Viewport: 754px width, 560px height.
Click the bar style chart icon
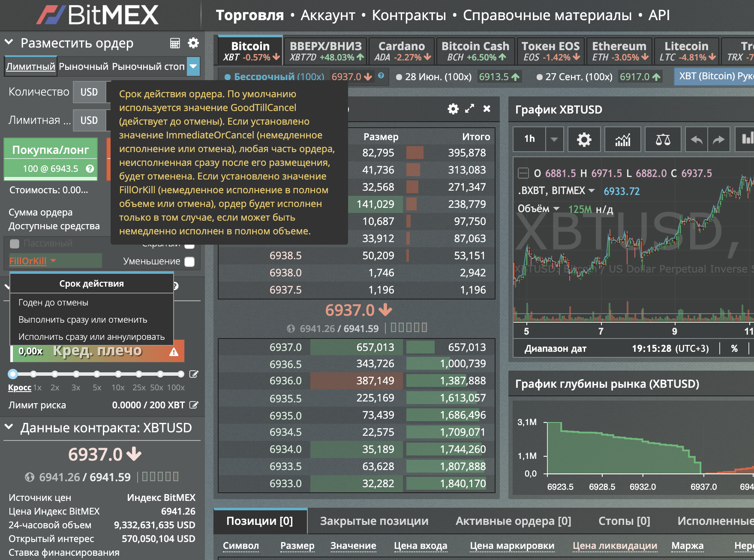[746, 139]
